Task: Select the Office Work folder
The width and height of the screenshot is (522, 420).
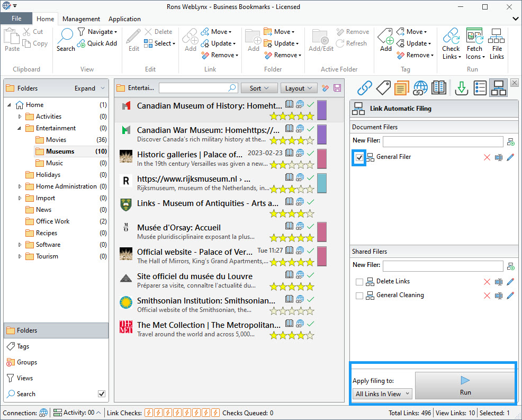Action: point(52,221)
